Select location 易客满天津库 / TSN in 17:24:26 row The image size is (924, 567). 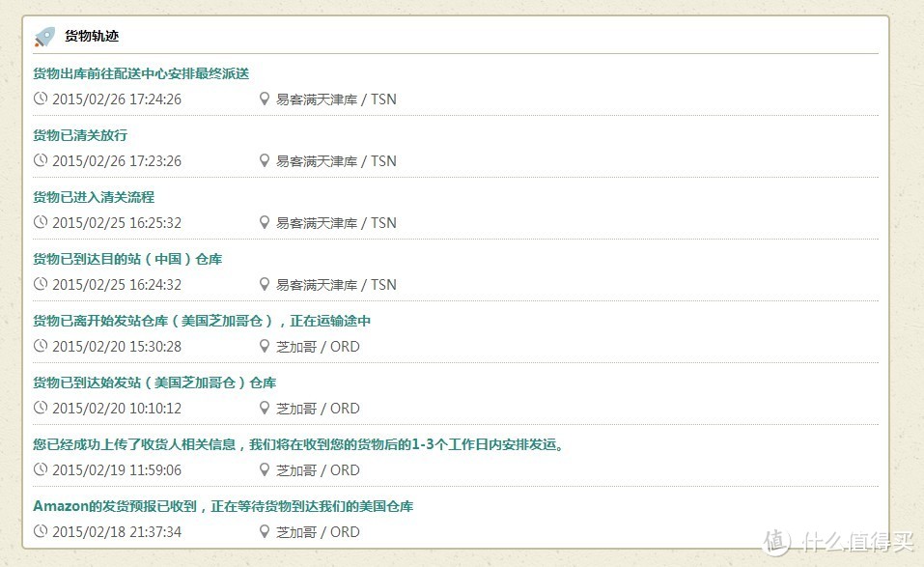pyautogui.click(x=336, y=99)
